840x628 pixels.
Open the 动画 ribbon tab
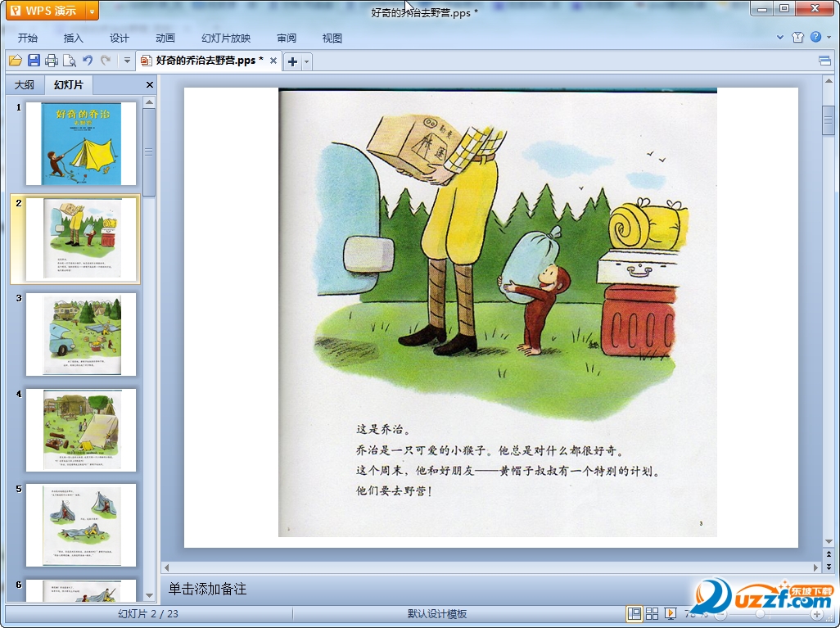coord(165,38)
